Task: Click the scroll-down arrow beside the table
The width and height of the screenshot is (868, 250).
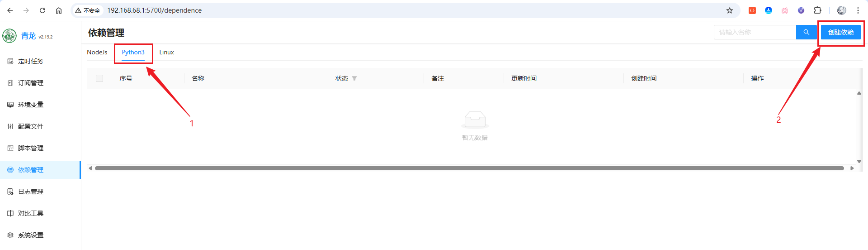Action: click(x=859, y=161)
